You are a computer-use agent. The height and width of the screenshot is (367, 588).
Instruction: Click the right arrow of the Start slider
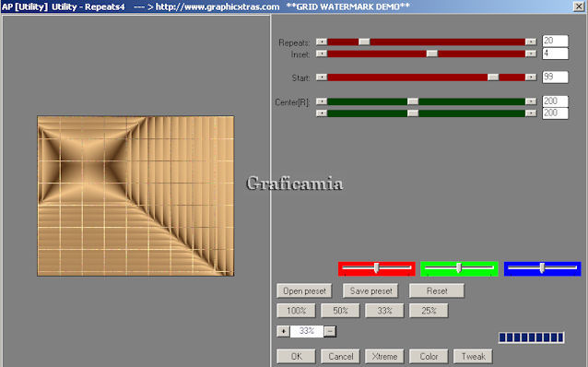click(x=531, y=77)
